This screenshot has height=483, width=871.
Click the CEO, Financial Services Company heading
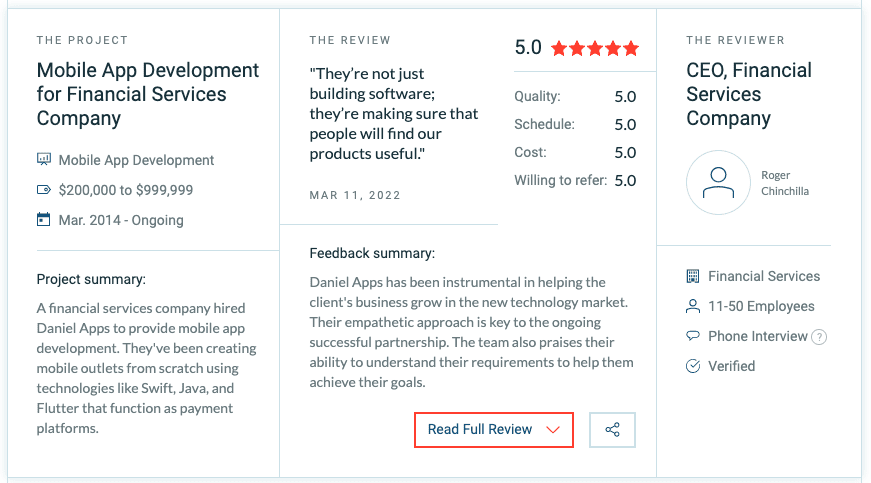point(749,94)
